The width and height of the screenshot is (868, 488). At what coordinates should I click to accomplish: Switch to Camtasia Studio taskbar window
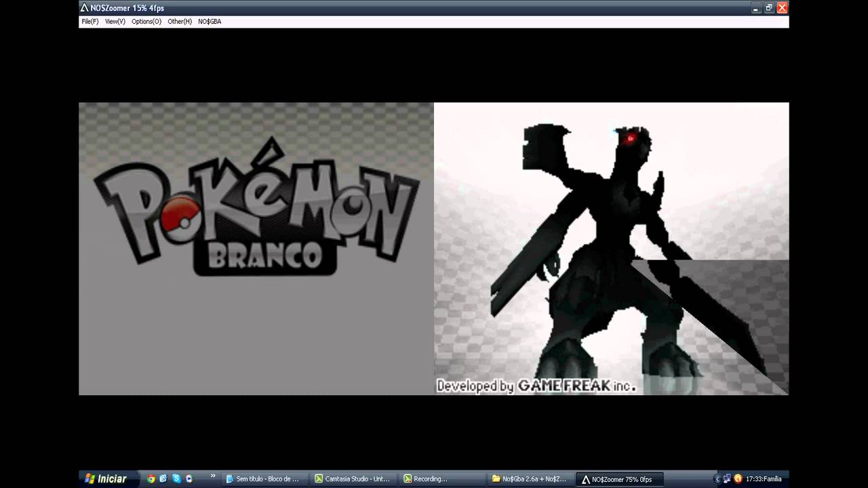click(353, 479)
